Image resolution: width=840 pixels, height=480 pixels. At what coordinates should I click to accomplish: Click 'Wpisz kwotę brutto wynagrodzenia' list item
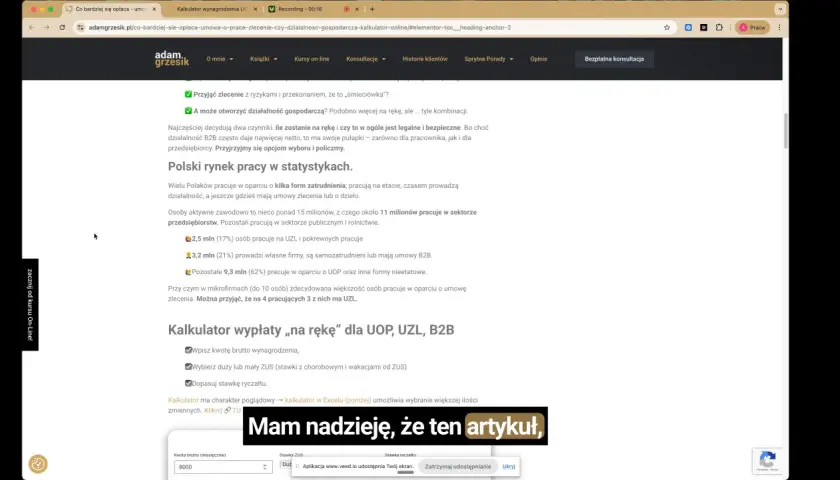242,350
